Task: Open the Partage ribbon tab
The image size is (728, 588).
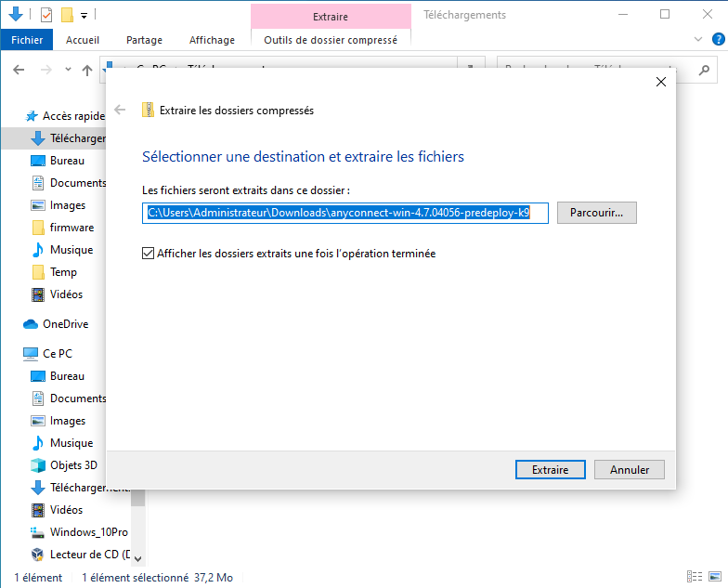Action: (144, 40)
